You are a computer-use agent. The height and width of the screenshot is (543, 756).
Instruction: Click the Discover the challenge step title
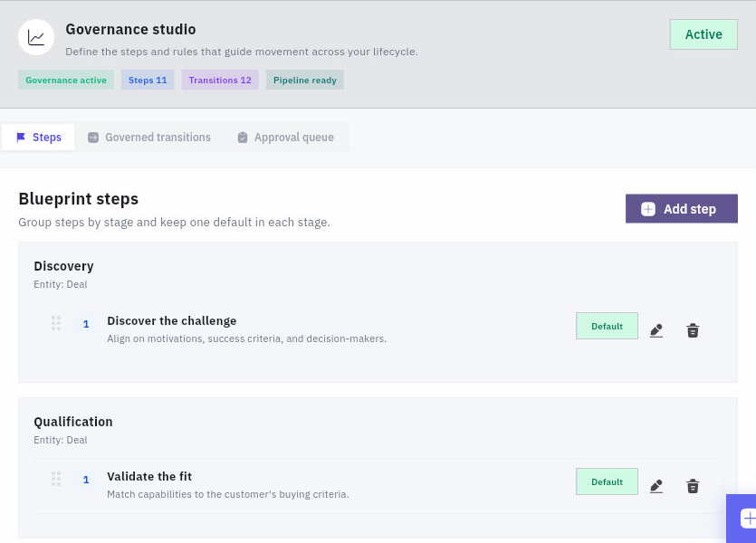coord(172,321)
